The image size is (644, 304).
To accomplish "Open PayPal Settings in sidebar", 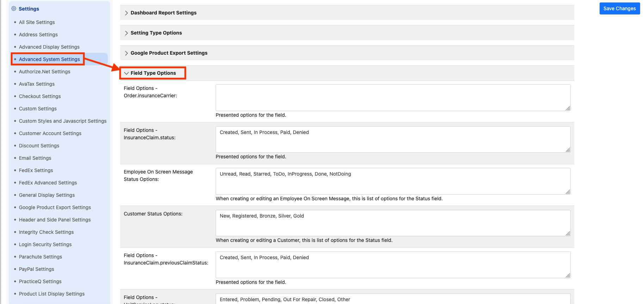I will pos(37,269).
